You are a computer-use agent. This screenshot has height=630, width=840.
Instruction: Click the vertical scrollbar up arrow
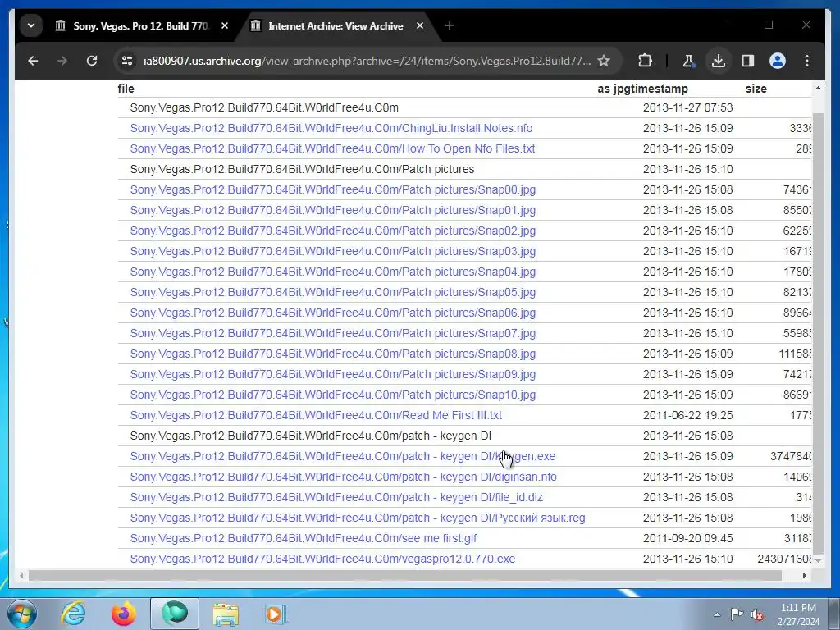point(818,88)
